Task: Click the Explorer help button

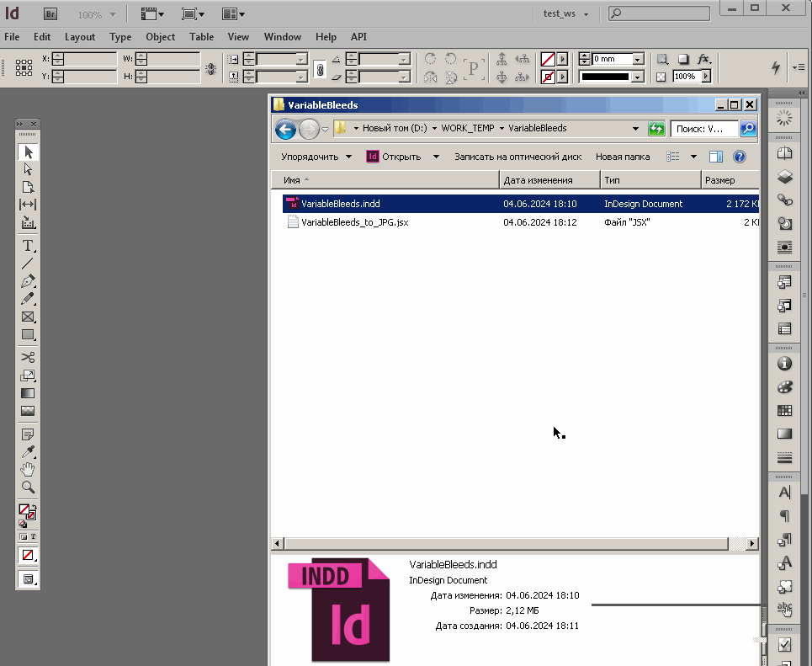Action: 740,157
